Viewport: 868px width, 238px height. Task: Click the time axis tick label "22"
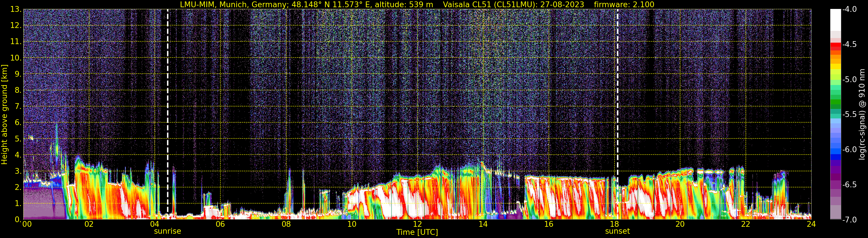pos(746,224)
